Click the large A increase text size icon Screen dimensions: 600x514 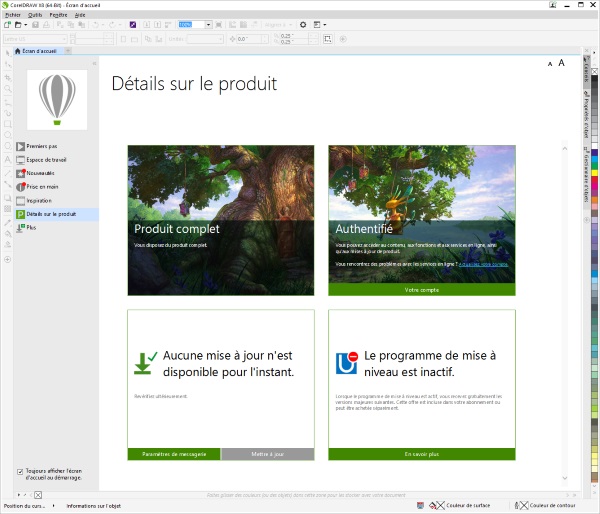561,63
